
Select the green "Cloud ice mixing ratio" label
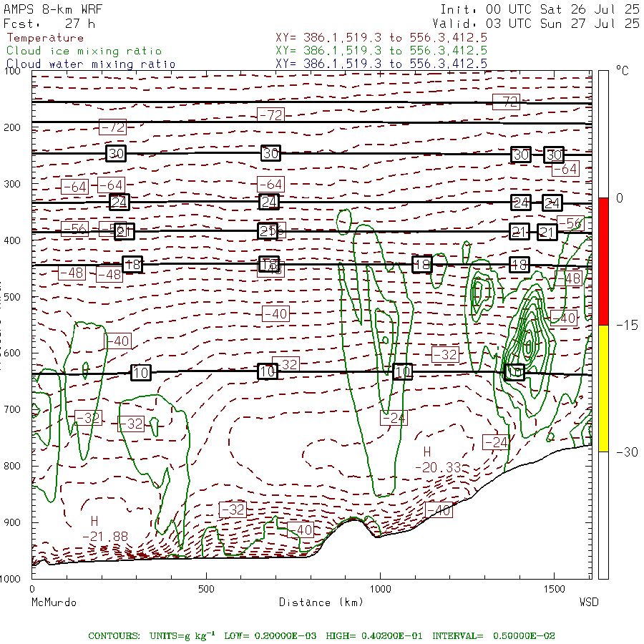click(84, 51)
